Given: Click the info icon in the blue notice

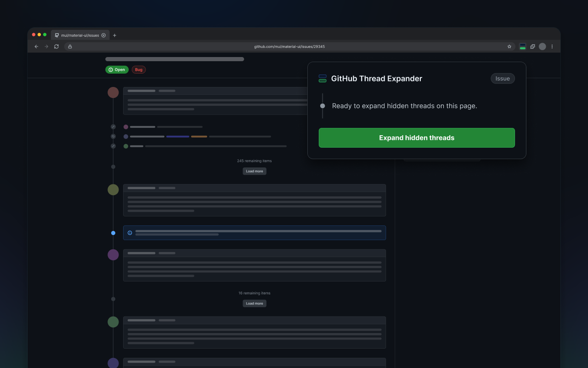Looking at the screenshot, I should coord(130,233).
